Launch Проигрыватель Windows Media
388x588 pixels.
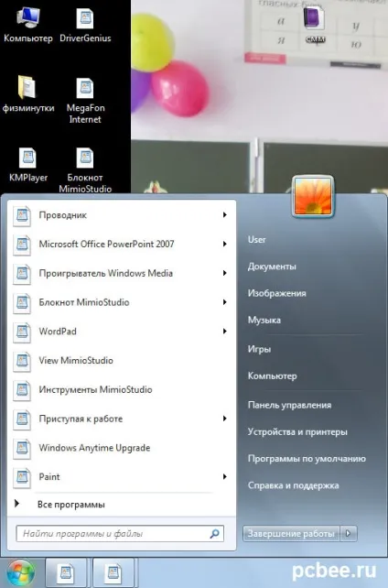coord(121,273)
